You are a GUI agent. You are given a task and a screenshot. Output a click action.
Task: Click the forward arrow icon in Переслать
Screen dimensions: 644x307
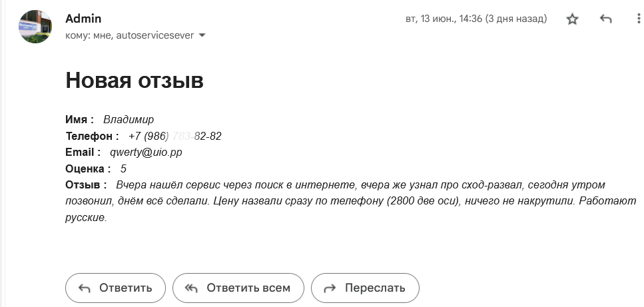click(330, 288)
